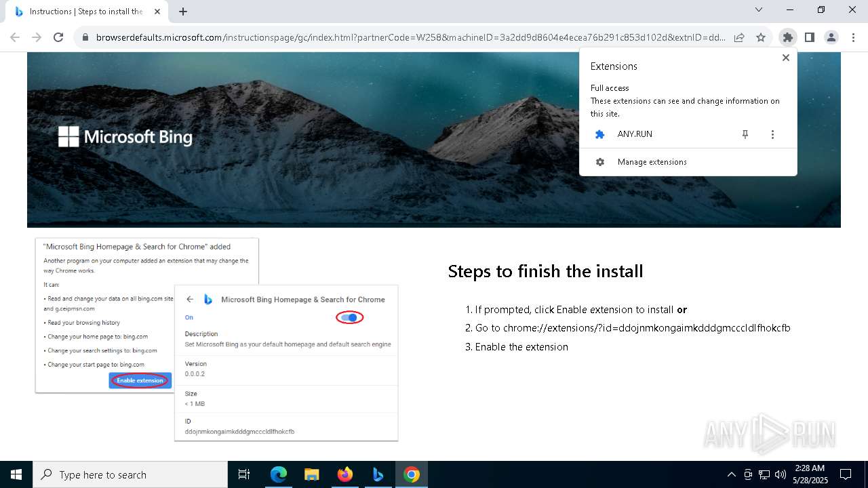The image size is (868, 488).
Task: Click the Extensions puzzle icon in toolbar
Action: click(x=787, y=37)
